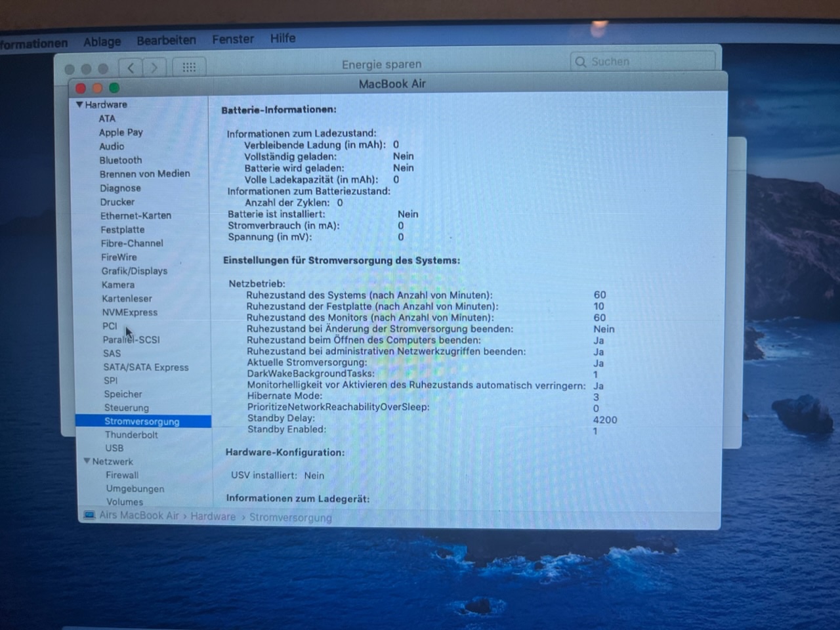Collapse the Netzwerk section triangle
Screen dimensions: 840x630
coord(87,461)
